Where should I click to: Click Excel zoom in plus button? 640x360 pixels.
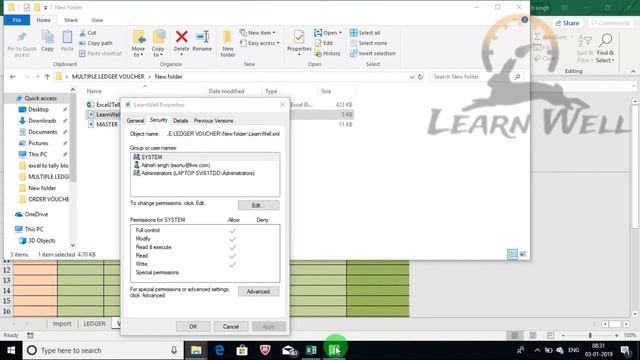pyautogui.click(x=616, y=335)
